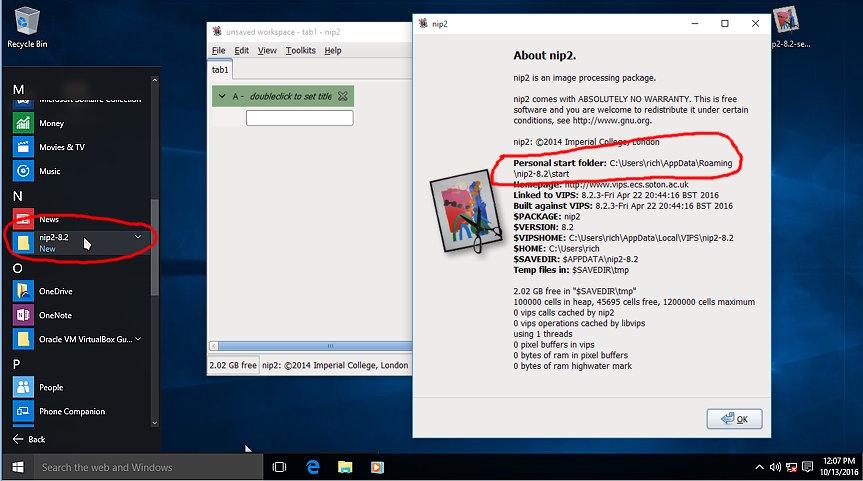Close column A with the X icon
Viewport: 863px width, 481px height.
343,96
